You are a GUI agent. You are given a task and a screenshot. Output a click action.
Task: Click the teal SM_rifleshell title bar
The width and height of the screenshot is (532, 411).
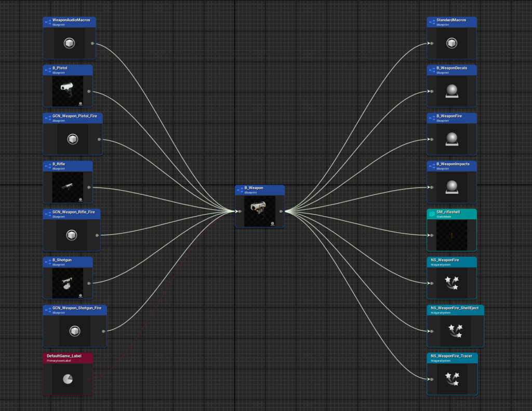(x=451, y=214)
